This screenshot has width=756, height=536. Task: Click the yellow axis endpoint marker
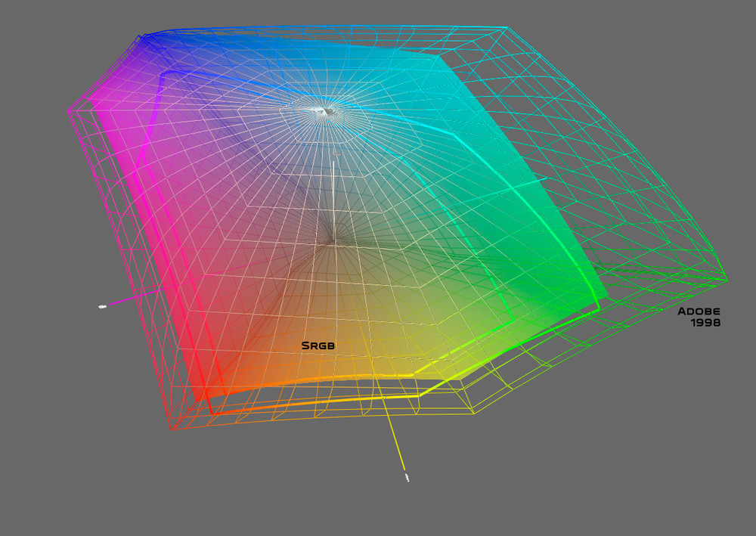[406, 479]
